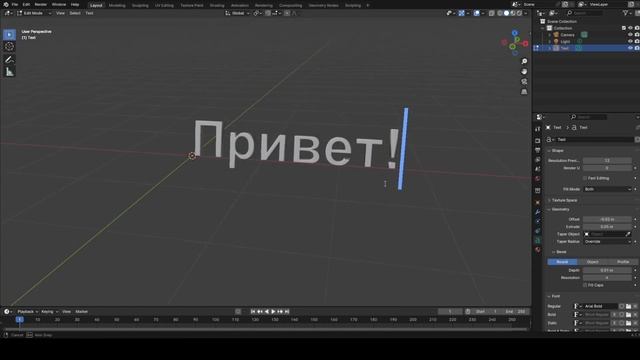Image resolution: width=640 pixels, height=360 pixels.
Task: Open the View Layer properties tab icon
Action: click(538, 160)
